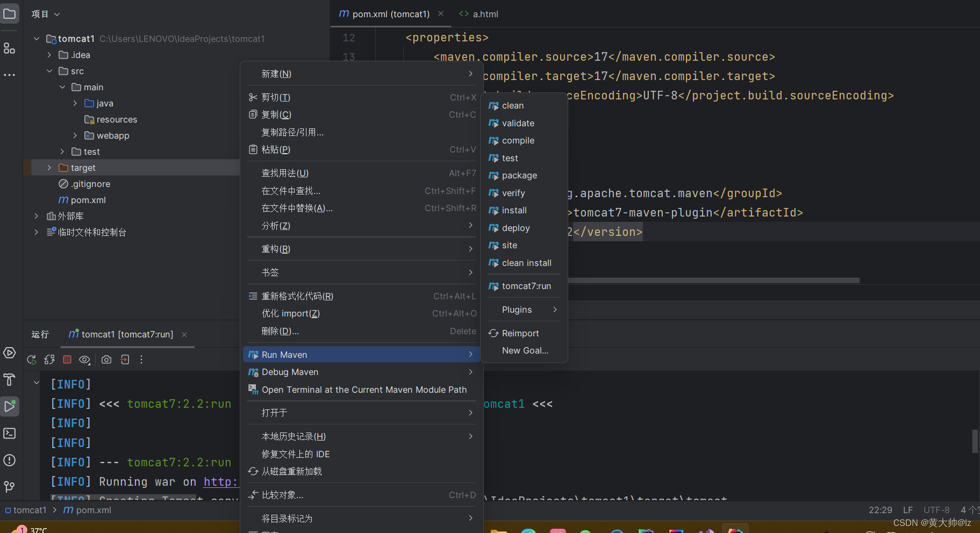Expand the target folder
This screenshot has width=980, height=533.
pos(49,168)
